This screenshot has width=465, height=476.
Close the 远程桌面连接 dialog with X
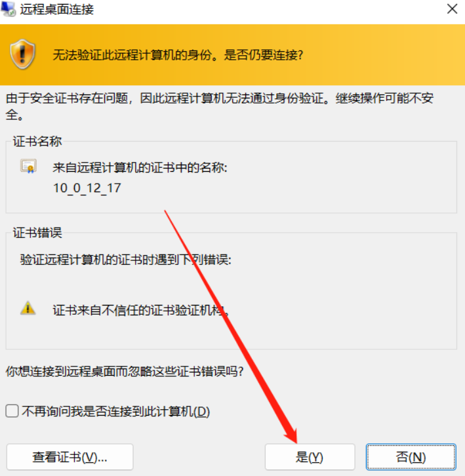tap(453, 9)
